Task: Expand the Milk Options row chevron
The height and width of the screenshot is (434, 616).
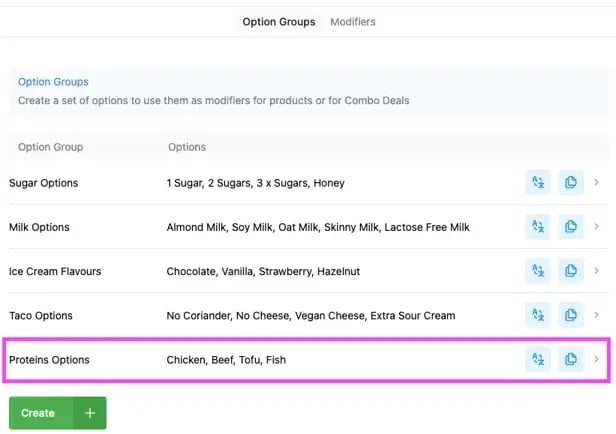Action: 597,227
